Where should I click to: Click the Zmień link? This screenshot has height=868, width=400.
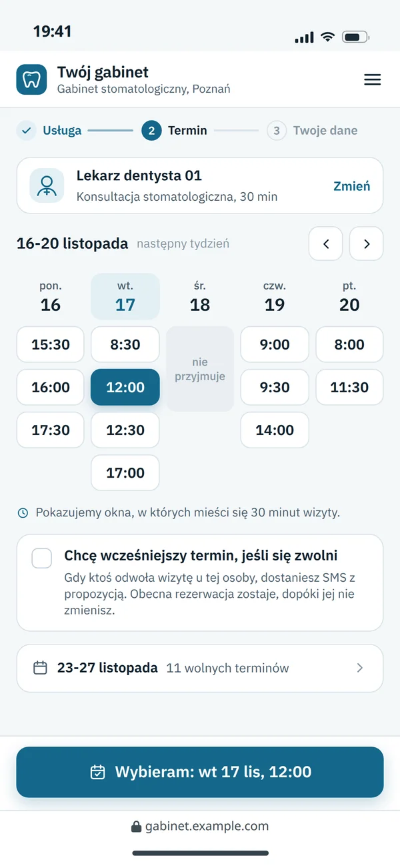coord(352,186)
